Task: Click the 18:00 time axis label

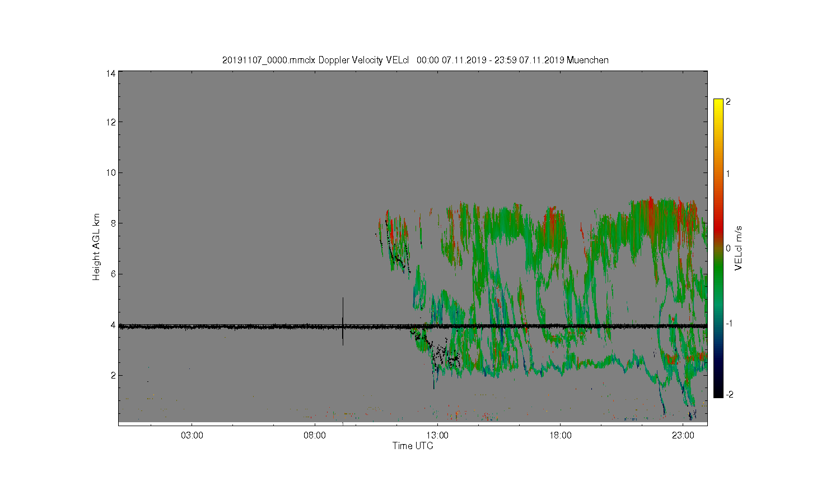Action: [560, 435]
